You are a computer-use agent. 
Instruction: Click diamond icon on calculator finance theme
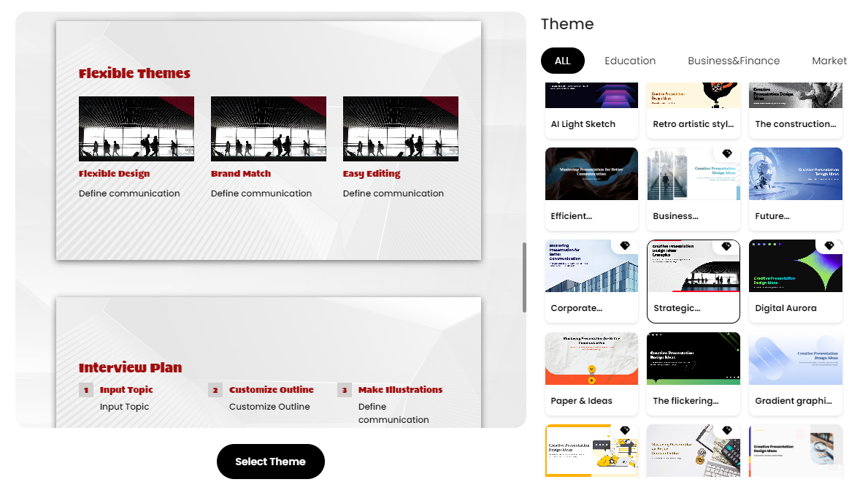click(x=727, y=430)
